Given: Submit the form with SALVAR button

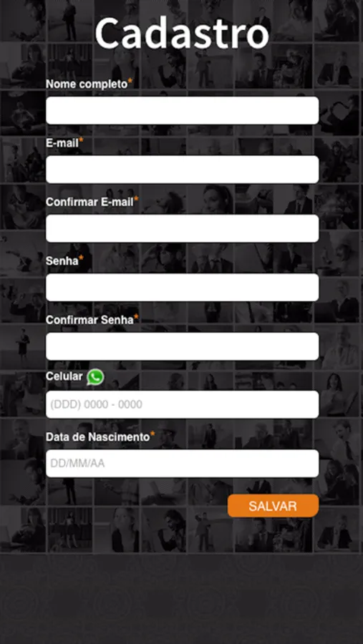Looking at the screenshot, I should [273, 506].
